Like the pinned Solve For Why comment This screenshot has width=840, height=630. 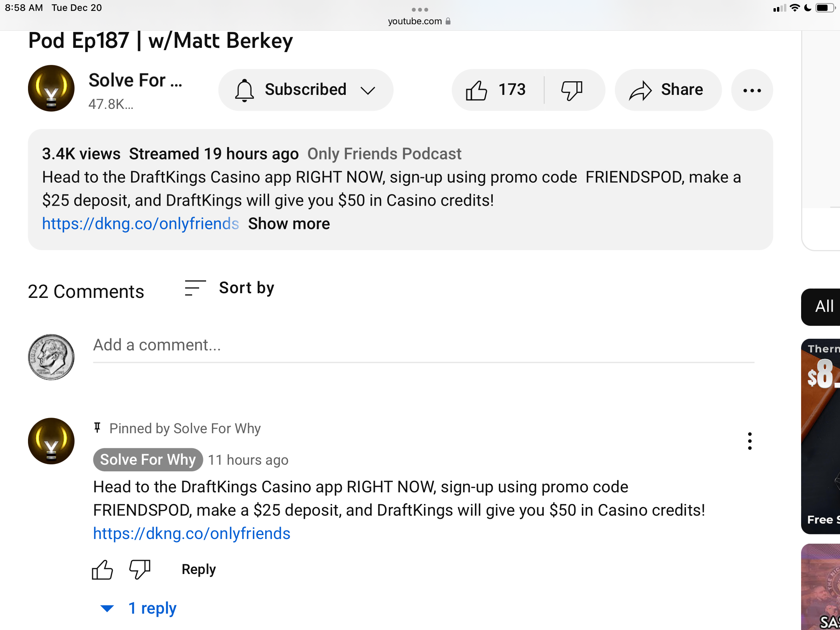(102, 570)
